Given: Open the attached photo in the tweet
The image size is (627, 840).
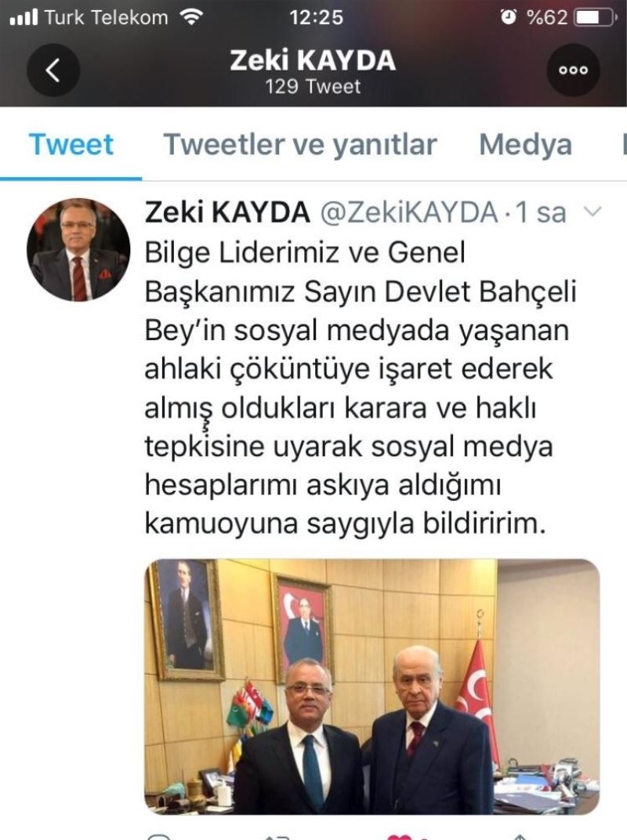Looking at the screenshot, I should pos(372,686).
